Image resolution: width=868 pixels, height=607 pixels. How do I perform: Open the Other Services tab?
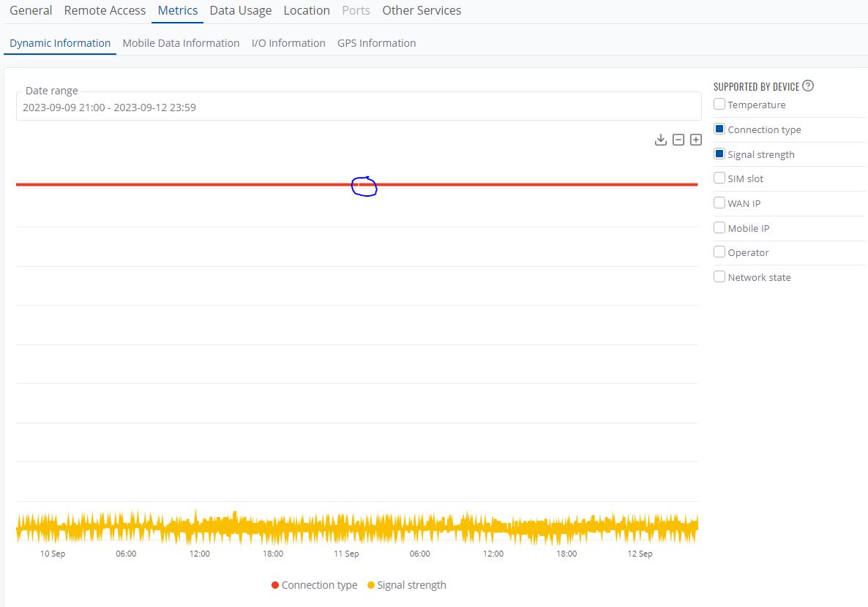[422, 10]
